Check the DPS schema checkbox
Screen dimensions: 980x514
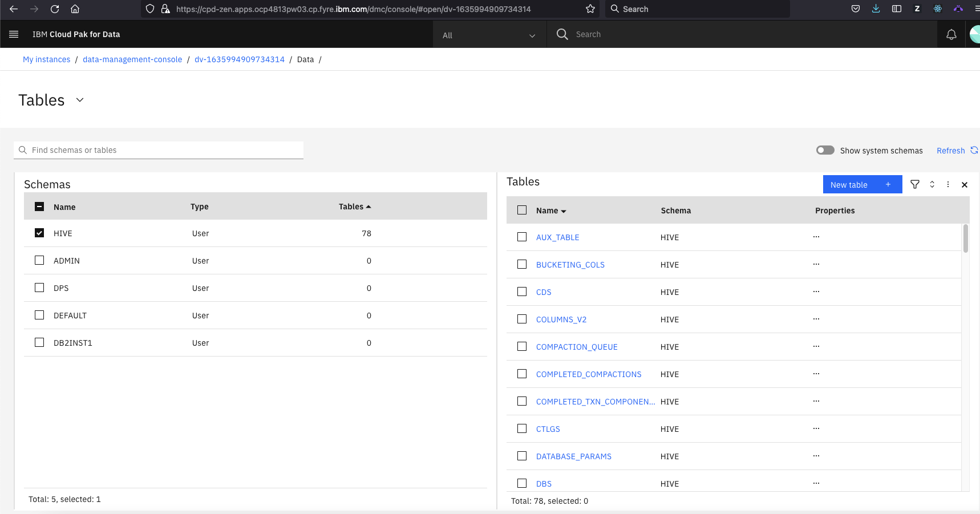click(39, 288)
